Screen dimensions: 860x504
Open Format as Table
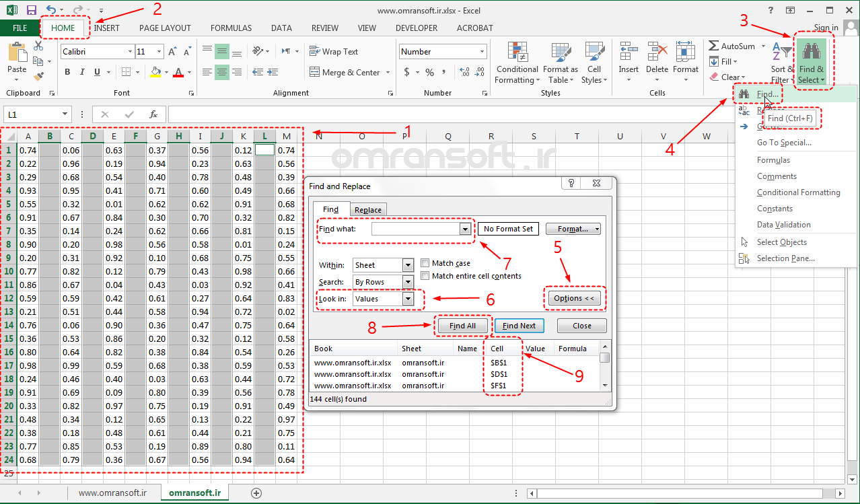pos(560,63)
